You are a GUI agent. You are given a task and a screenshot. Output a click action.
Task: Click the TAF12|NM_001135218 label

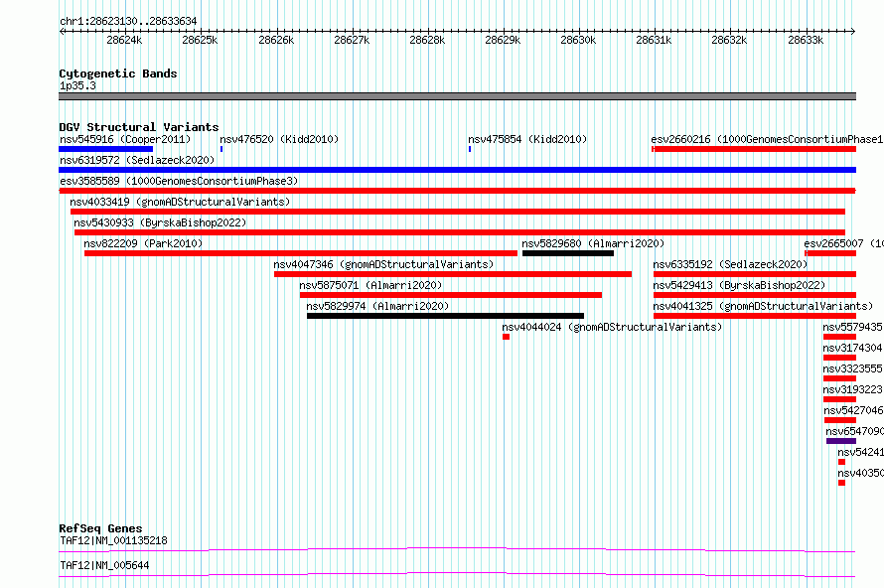tap(113, 540)
